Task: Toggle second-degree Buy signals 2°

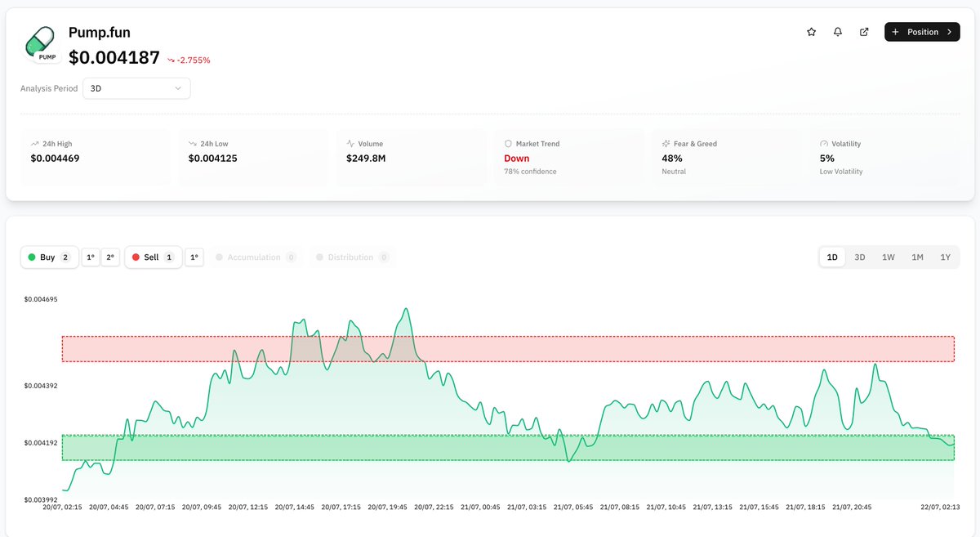Action: pos(110,257)
